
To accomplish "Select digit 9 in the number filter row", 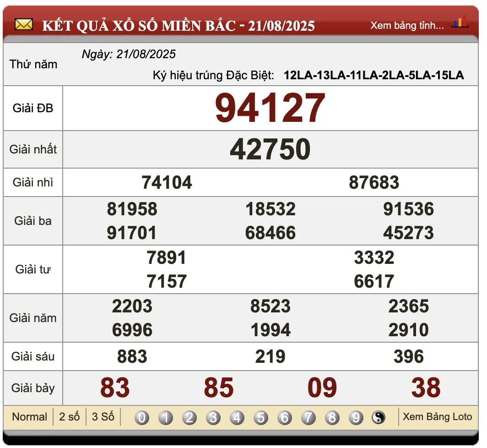I will 356,417.
